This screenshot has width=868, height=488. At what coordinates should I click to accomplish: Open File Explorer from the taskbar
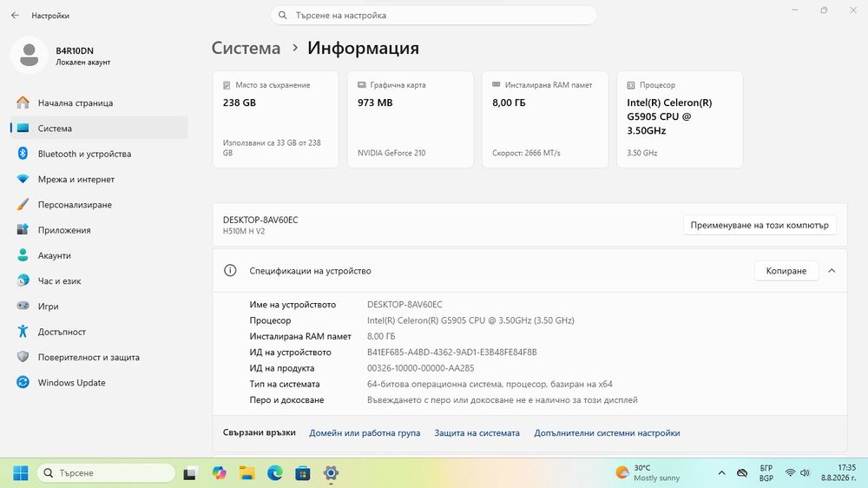(x=247, y=473)
